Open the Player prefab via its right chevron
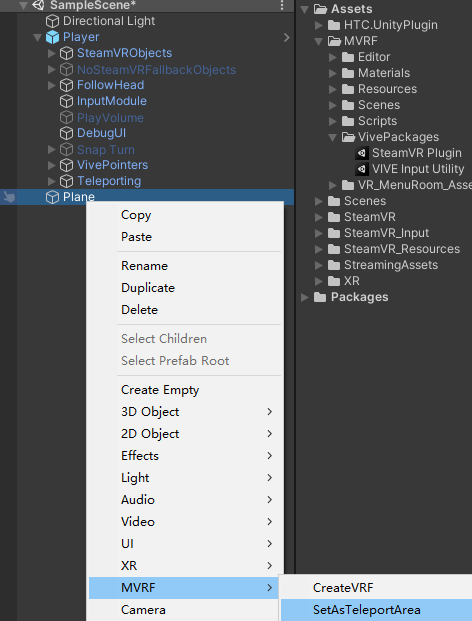 coord(287,37)
